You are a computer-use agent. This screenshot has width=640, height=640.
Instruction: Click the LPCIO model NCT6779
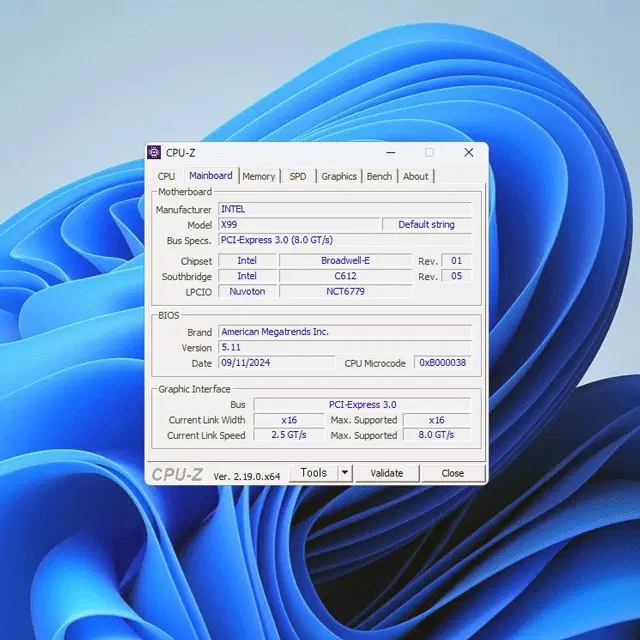(x=345, y=291)
